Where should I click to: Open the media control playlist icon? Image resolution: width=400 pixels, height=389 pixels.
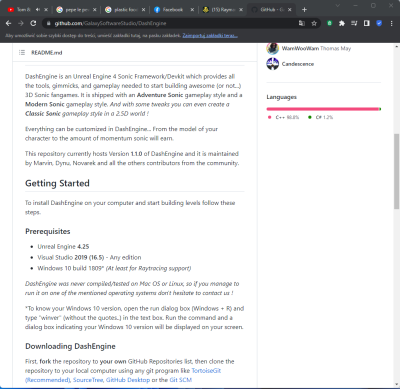click(354, 23)
